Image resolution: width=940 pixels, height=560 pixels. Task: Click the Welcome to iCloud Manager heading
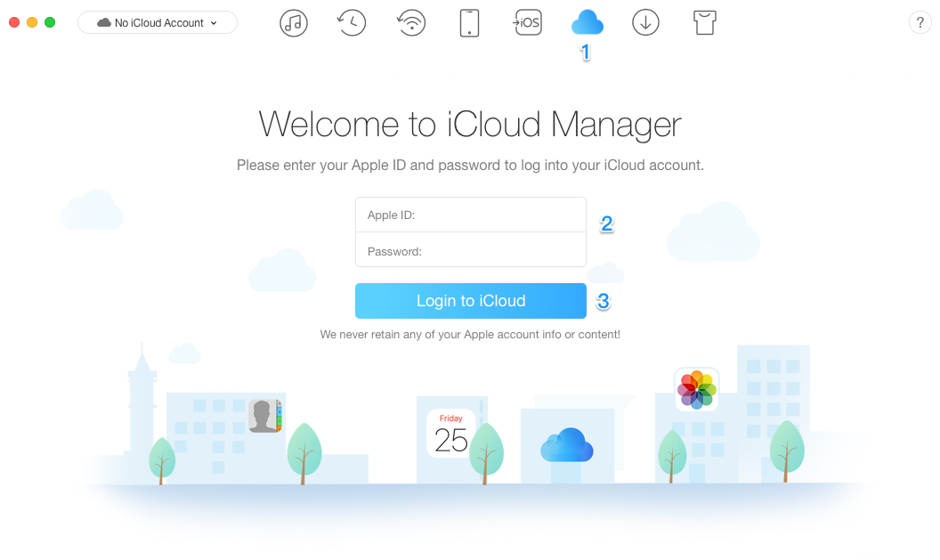tap(470, 124)
